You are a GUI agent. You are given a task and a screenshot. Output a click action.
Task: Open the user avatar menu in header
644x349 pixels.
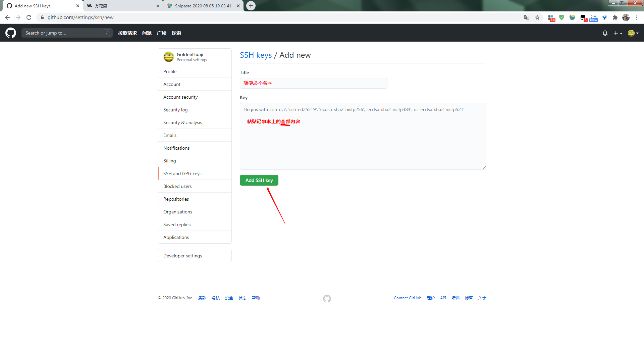[633, 33]
